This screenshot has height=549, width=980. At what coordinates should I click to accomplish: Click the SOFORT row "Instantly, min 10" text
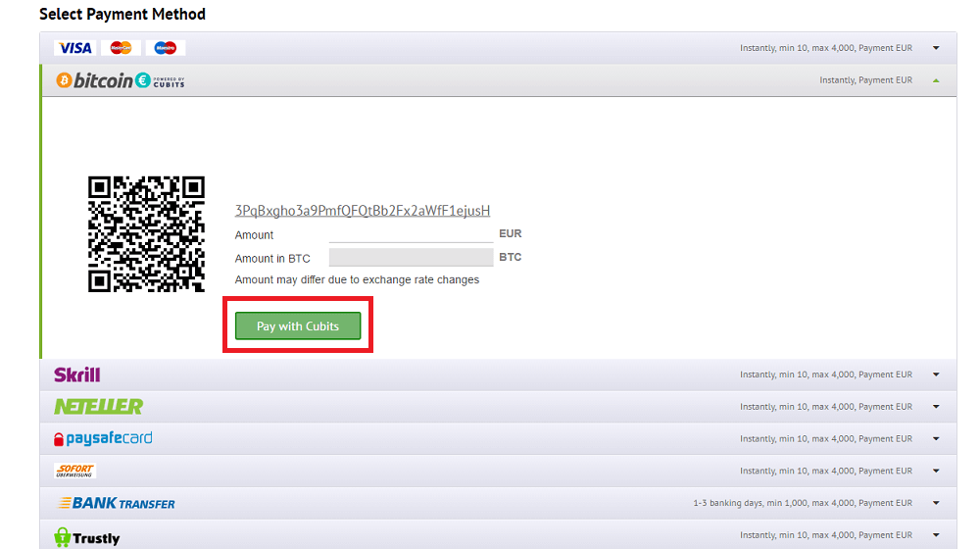coord(826,471)
